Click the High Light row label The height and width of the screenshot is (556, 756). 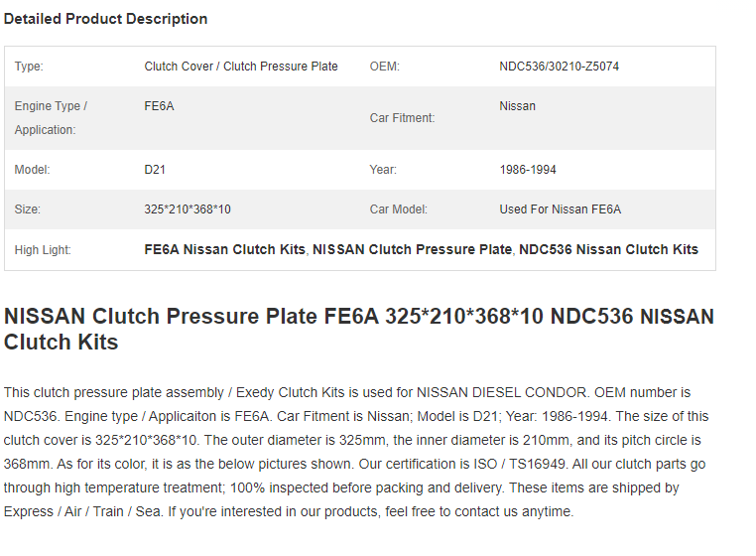click(43, 250)
